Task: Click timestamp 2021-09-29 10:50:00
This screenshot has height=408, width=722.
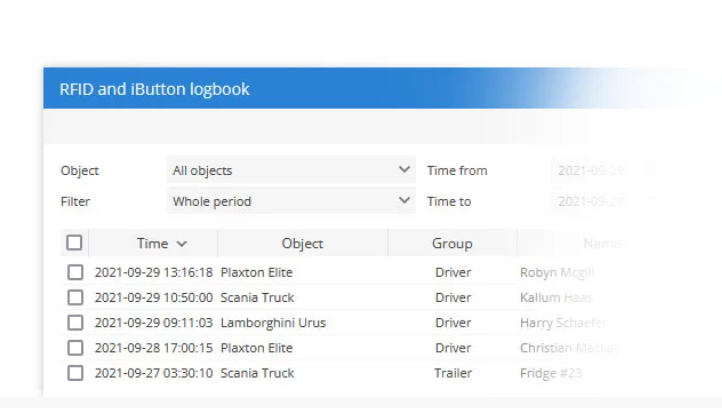Action: click(154, 297)
